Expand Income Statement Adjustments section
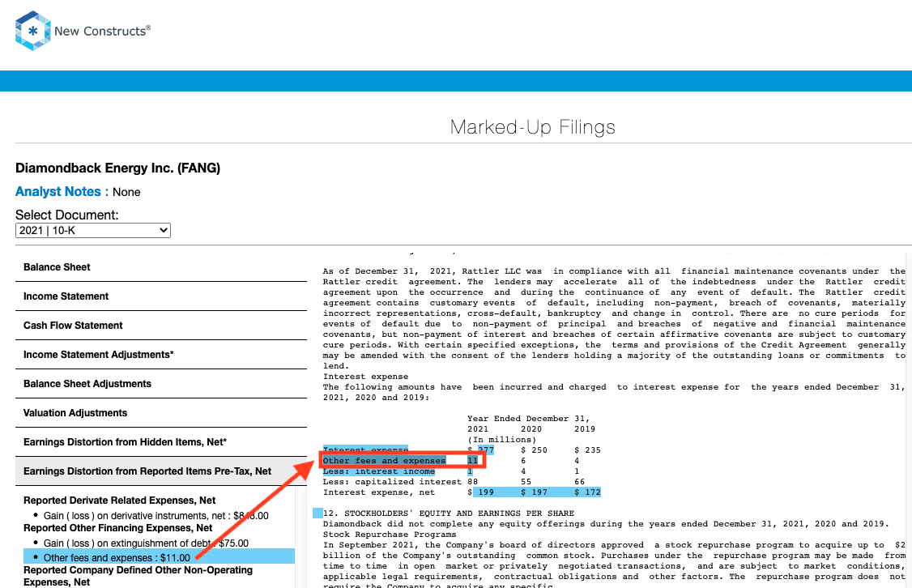 [161, 354]
